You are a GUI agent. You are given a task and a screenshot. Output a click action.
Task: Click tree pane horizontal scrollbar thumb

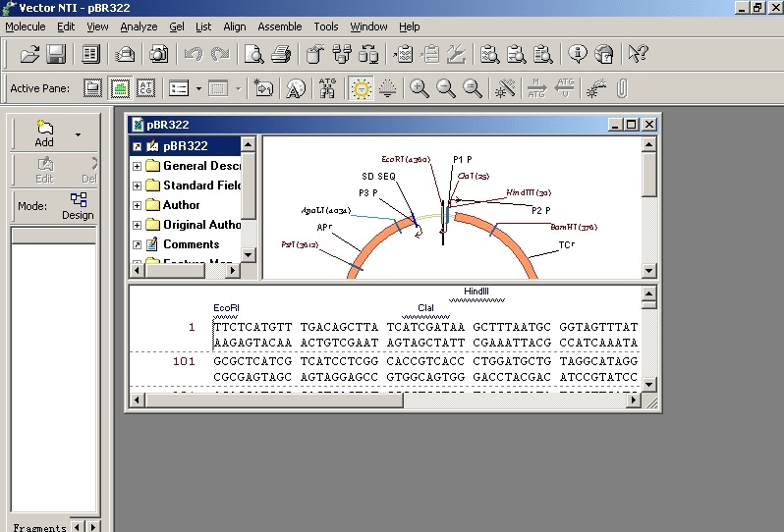[x=175, y=271]
